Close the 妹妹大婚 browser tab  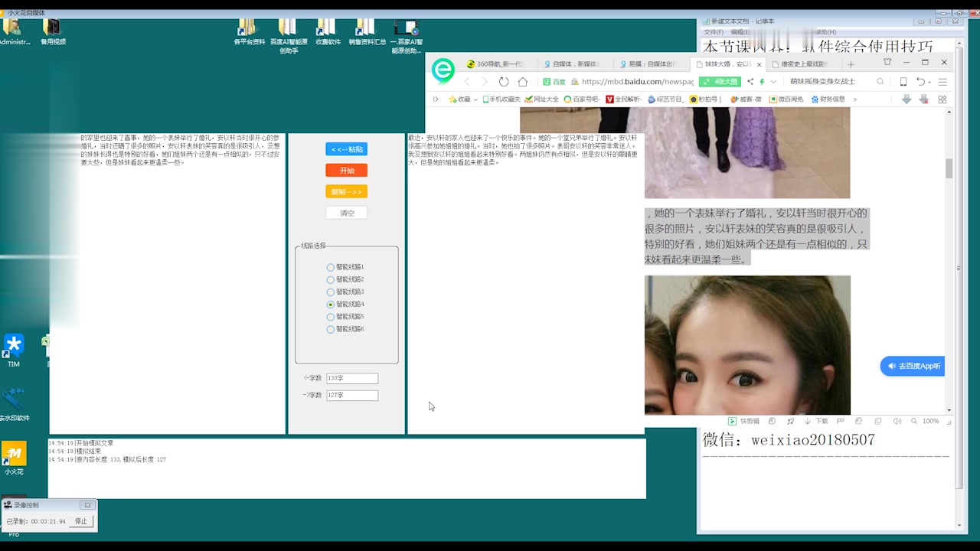pyautogui.click(x=758, y=64)
